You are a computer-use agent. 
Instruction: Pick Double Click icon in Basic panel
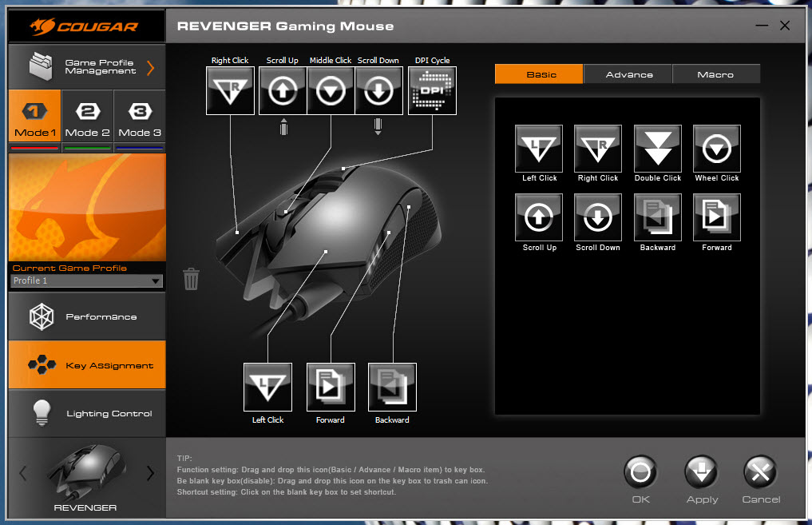point(658,149)
